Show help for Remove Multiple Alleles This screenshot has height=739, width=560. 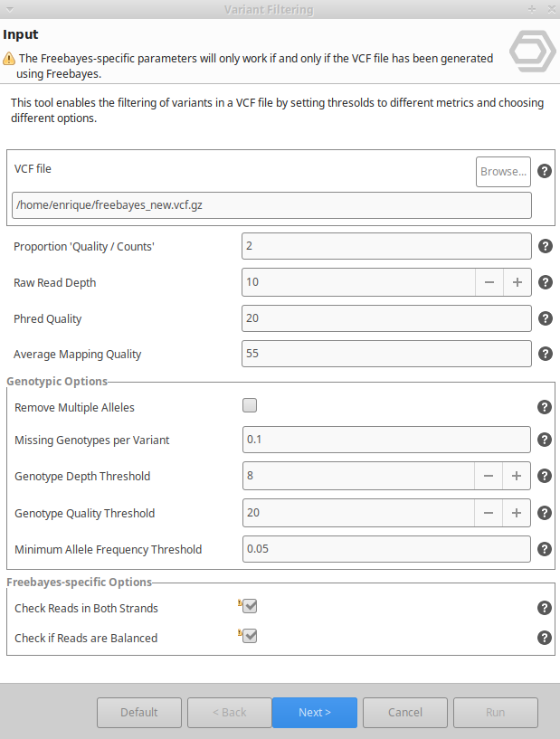pos(545,407)
